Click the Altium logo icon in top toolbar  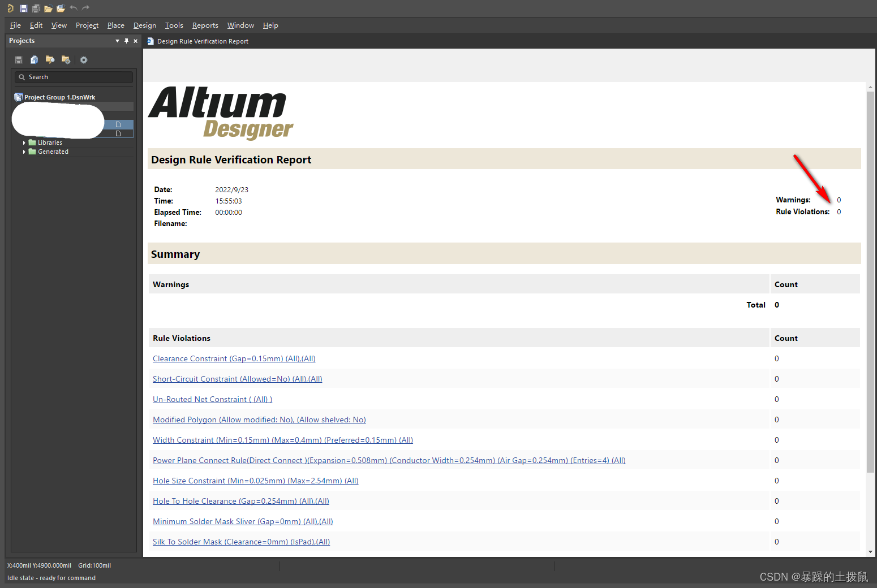pos(10,8)
